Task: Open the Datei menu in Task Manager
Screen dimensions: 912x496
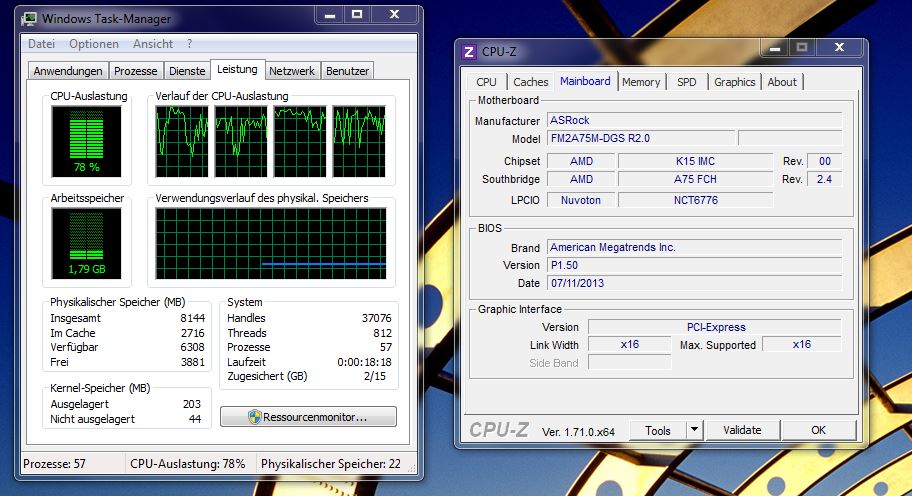Action: [x=41, y=44]
